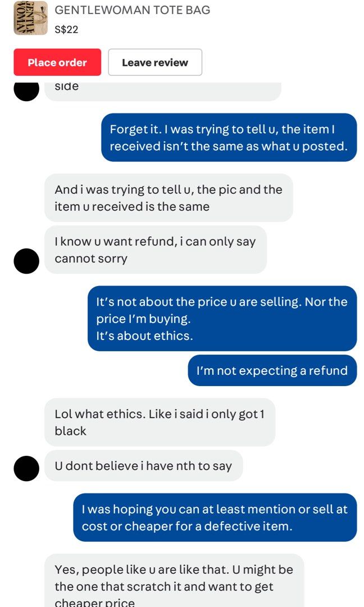The image size is (364, 607).
Task: Select the 'people like u are like that' message
Action: 174,580
